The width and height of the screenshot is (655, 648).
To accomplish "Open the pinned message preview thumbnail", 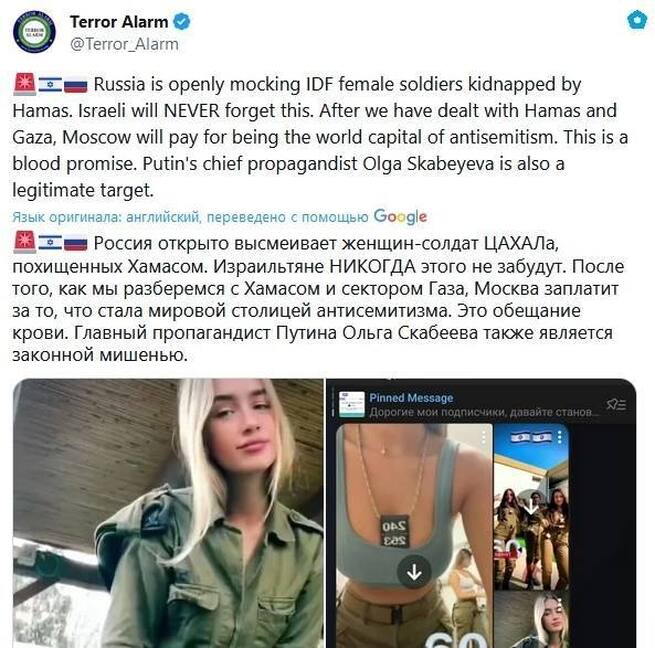I will pos(351,404).
